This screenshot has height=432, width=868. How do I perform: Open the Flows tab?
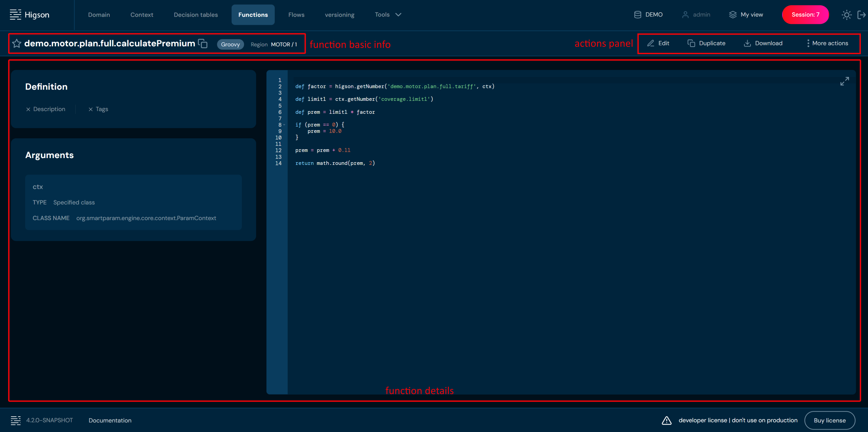(296, 15)
